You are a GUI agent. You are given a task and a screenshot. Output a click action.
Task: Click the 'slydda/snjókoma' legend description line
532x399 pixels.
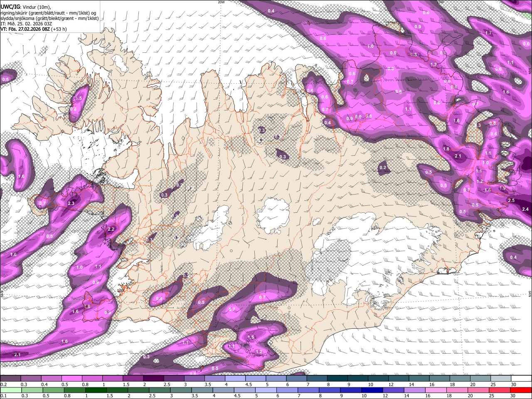click(49, 18)
